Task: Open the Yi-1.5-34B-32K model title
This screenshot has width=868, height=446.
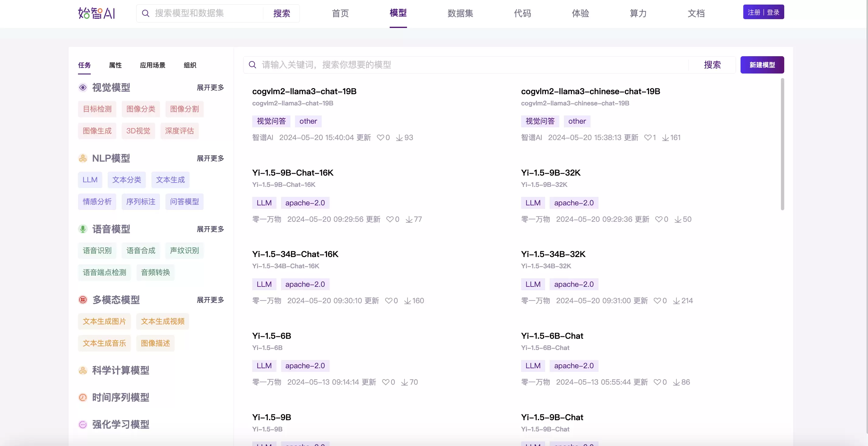Action: pyautogui.click(x=553, y=254)
